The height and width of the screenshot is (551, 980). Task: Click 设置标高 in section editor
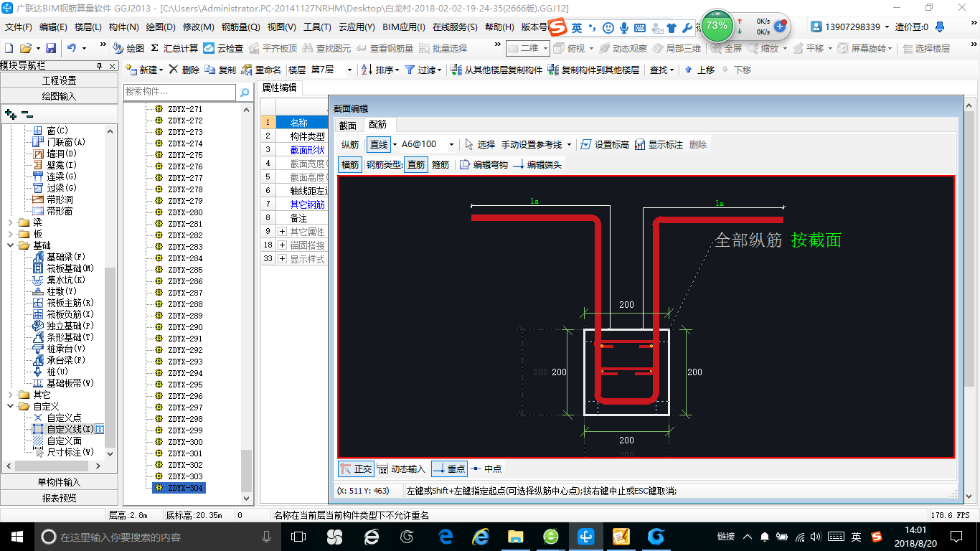click(x=604, y=144)
